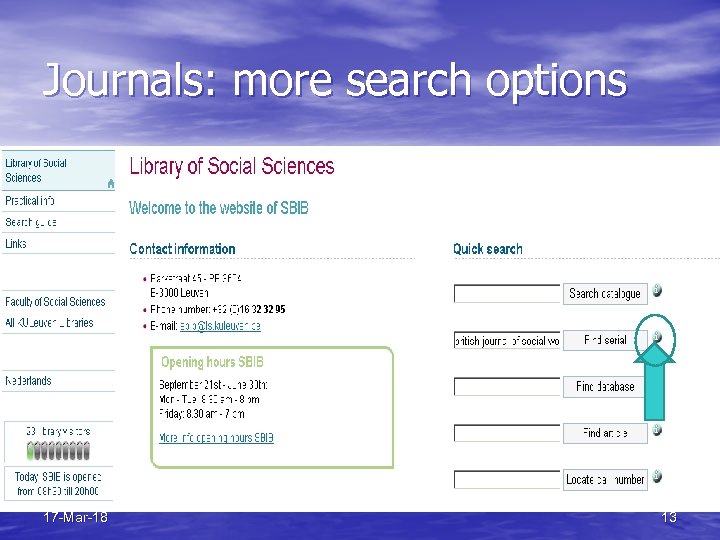Click the library visitors occupancy indicator

(58, 450)
